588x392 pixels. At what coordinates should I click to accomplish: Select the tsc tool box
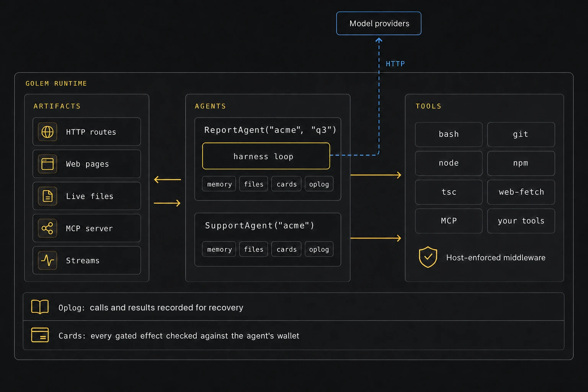[x=449, y=192]
